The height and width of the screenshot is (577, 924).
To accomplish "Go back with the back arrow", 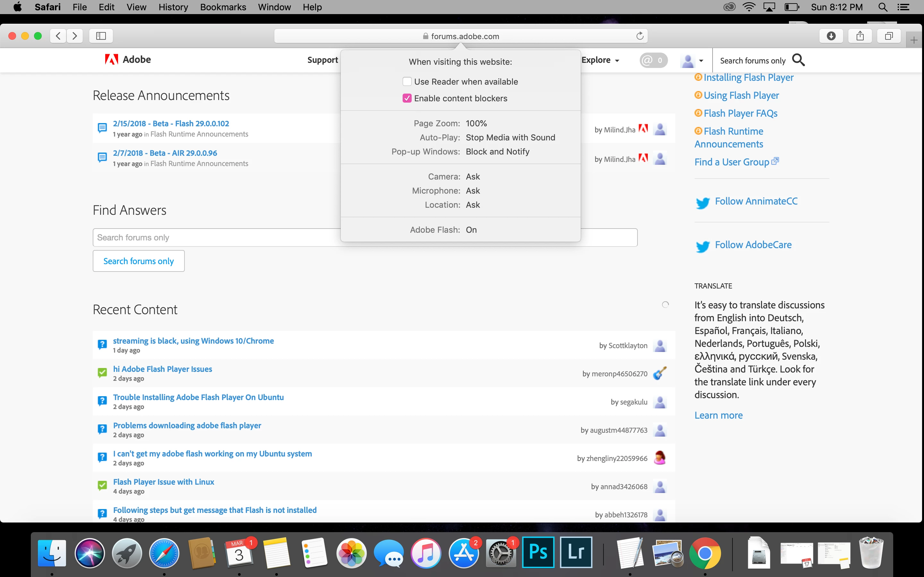I will [58, 36].
